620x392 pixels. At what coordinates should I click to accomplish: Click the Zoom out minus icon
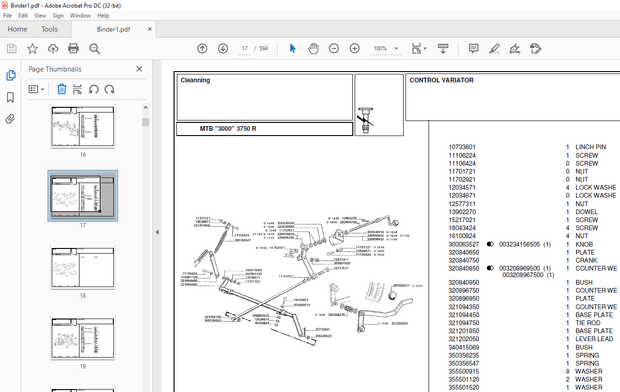(x=334, y=49)
